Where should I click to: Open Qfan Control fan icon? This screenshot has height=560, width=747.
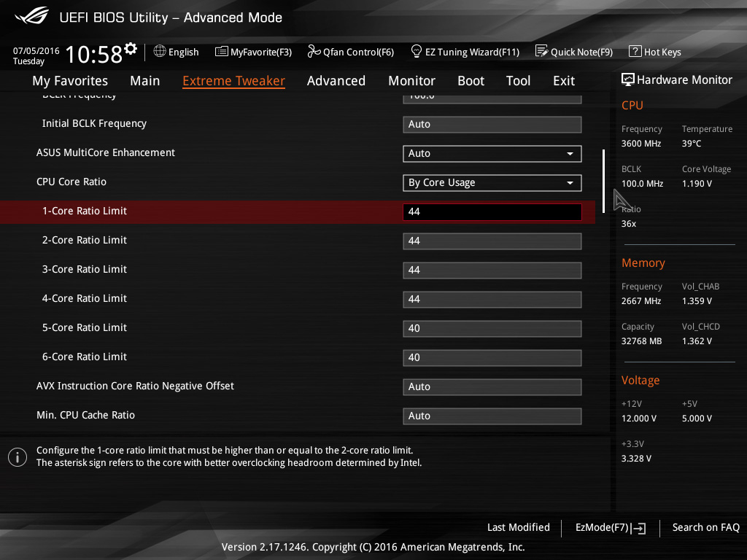click(x=314, y=51)
